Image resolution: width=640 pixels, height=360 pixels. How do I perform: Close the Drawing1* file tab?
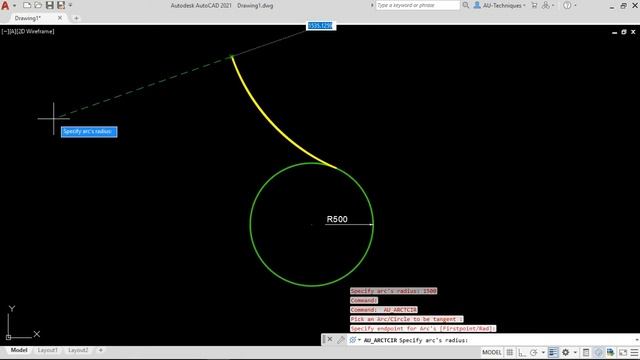tap(60, 18)
